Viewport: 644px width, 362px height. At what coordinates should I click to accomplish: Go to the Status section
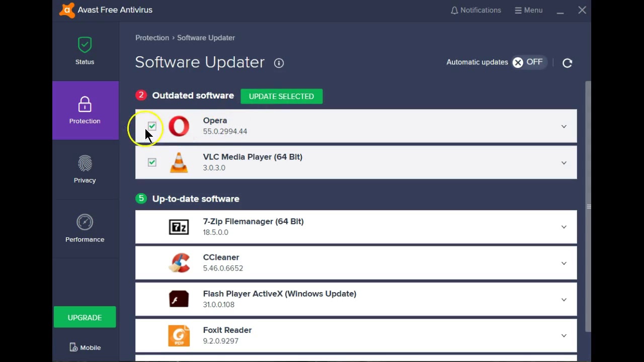point(85,51)
